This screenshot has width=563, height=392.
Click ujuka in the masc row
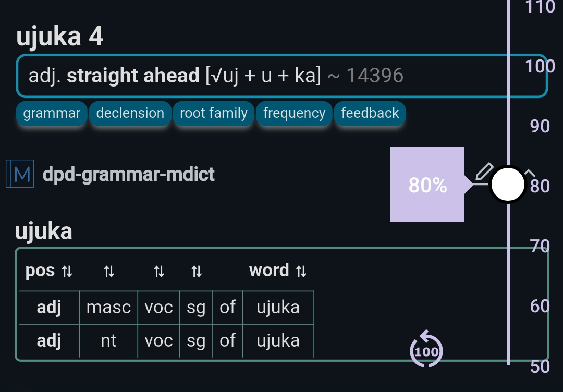[278, 308]
